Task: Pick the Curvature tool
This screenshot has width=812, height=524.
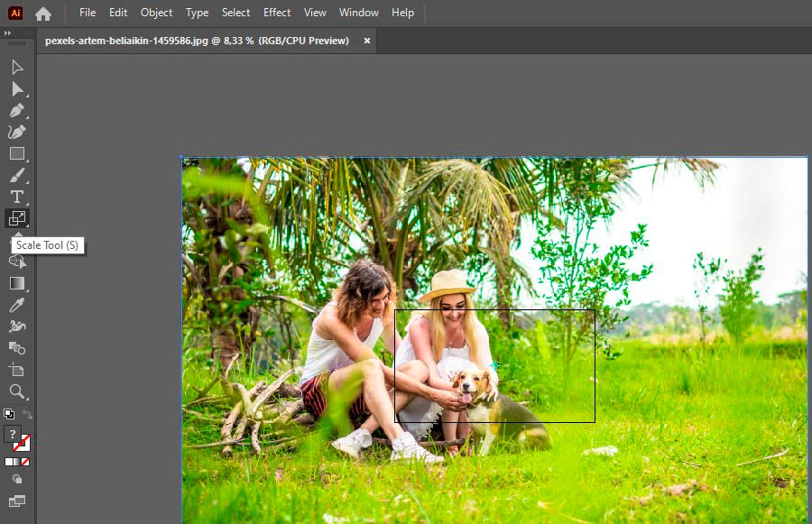Action: click(x=17, y=133)
